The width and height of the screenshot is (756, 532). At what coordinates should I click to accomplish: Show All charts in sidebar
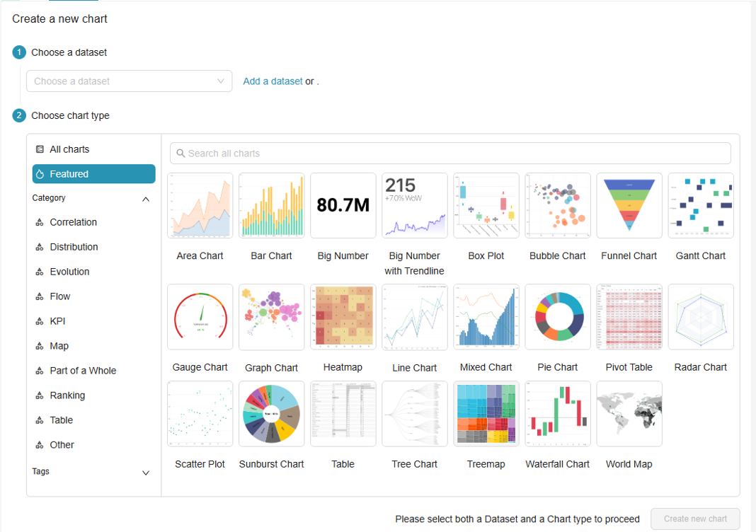coord(93,149)
